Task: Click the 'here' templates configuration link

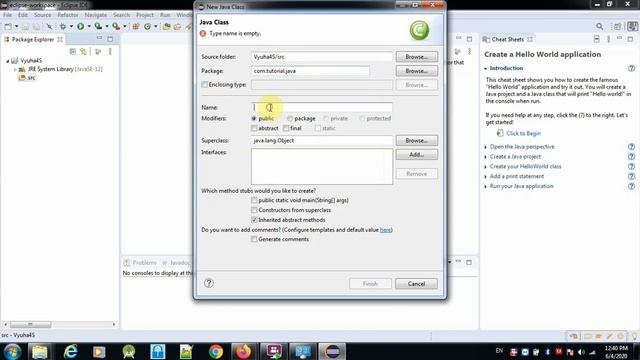Action: tap(385, 230)
